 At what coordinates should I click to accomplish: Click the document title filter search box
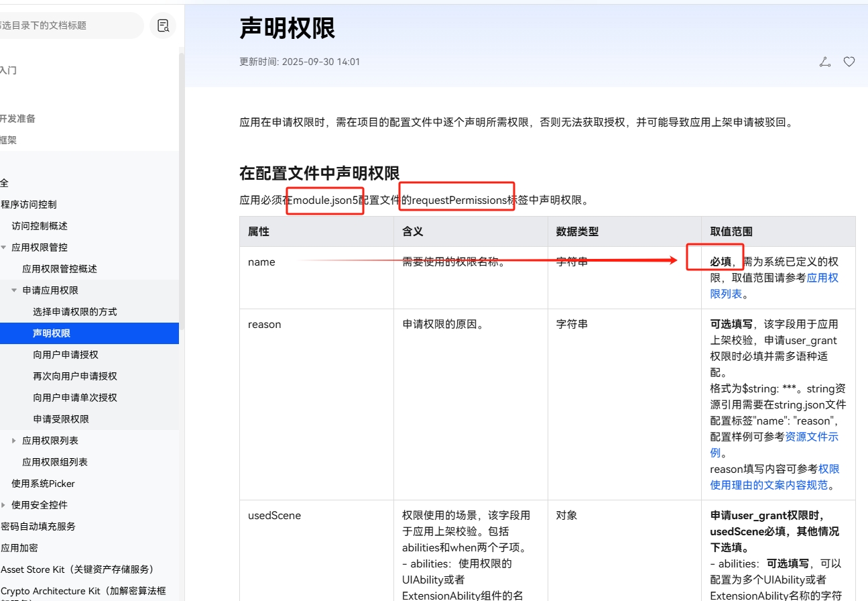70,25
